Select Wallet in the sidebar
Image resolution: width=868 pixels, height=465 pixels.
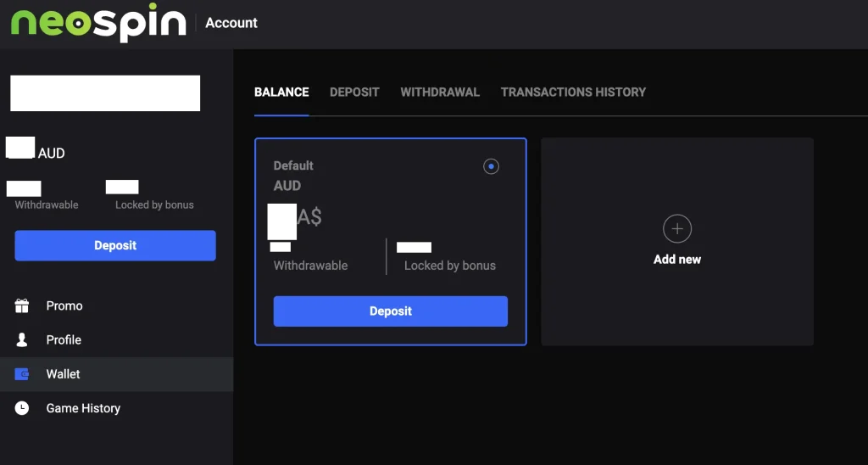click(116, 374)
